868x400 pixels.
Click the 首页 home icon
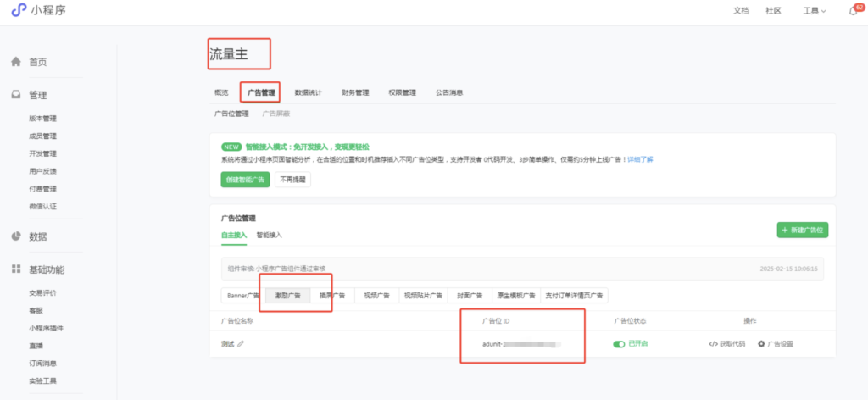pos(15,62)
